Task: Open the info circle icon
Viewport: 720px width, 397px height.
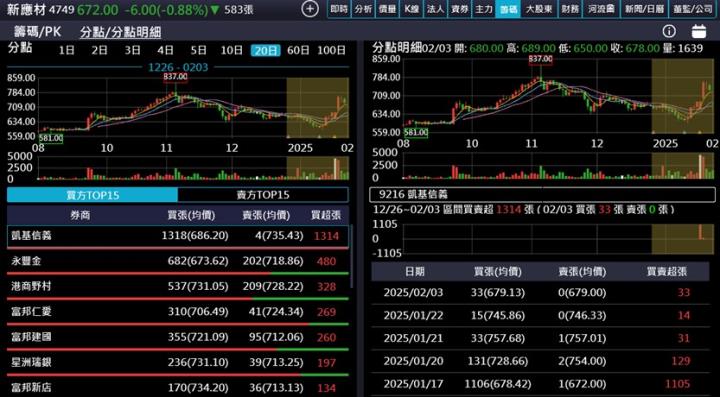Action: coord(669,31)
